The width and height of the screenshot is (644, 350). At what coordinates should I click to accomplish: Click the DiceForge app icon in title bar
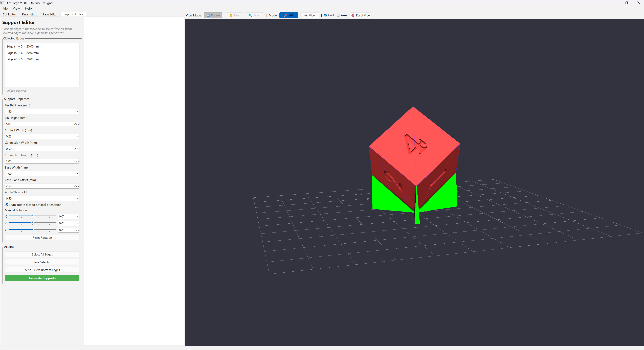(x=3, y=3)
